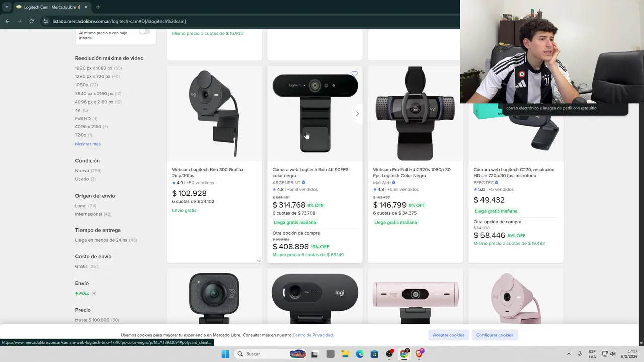
Task: Show hidden system tray icons
Action: pyautogui.click(x=569, y=354)
